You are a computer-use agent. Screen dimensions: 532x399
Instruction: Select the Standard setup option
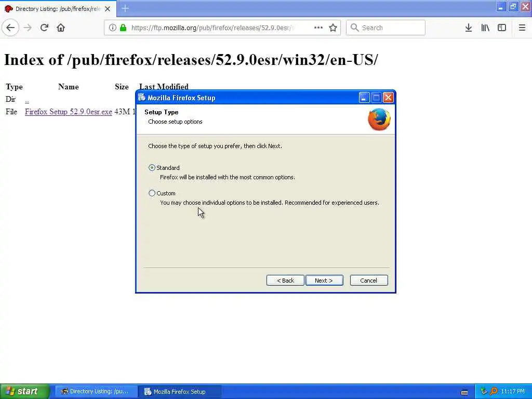pos(152,168)
